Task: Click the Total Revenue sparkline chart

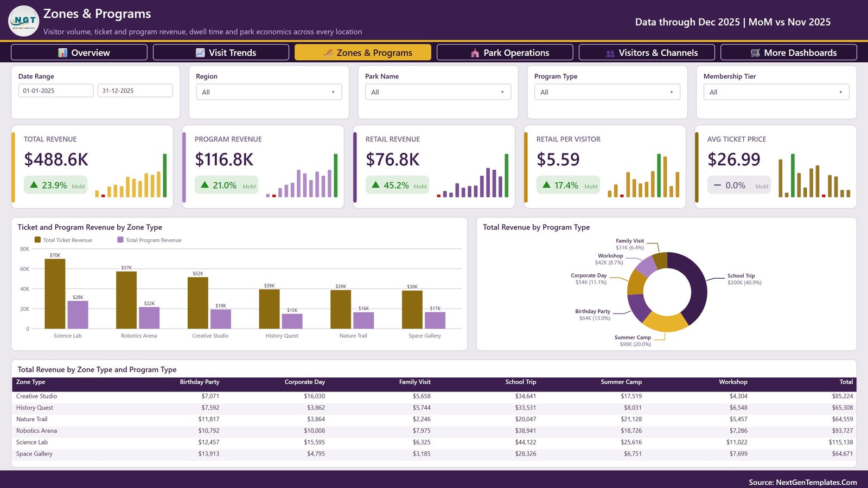Action: coord(131,175)
